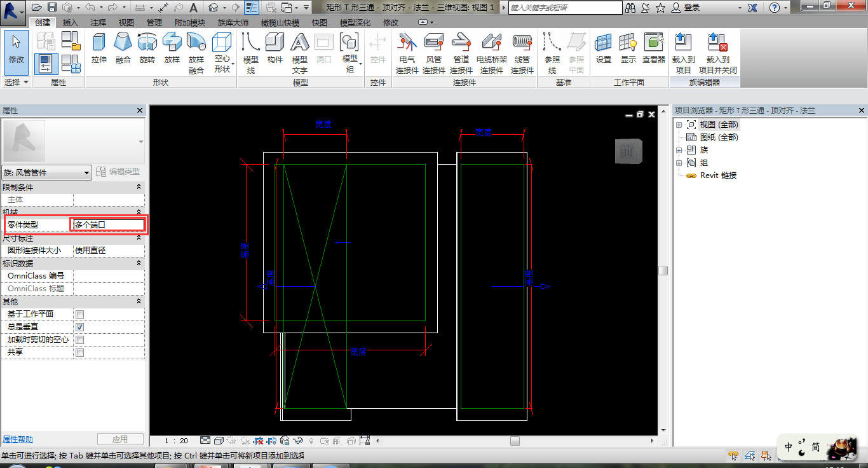Click the Redo arrow icon
The image size is (868, 468).
[x=112, y=8]
